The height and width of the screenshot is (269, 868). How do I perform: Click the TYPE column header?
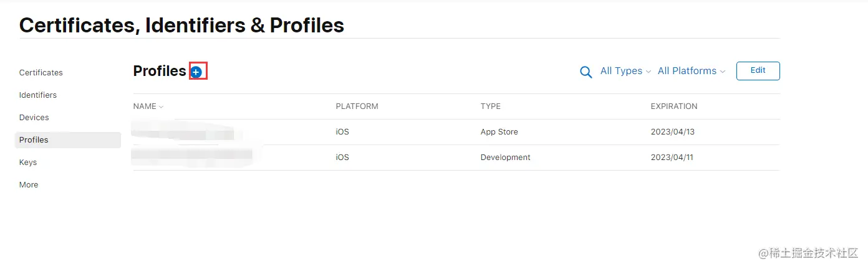(490, 106)
